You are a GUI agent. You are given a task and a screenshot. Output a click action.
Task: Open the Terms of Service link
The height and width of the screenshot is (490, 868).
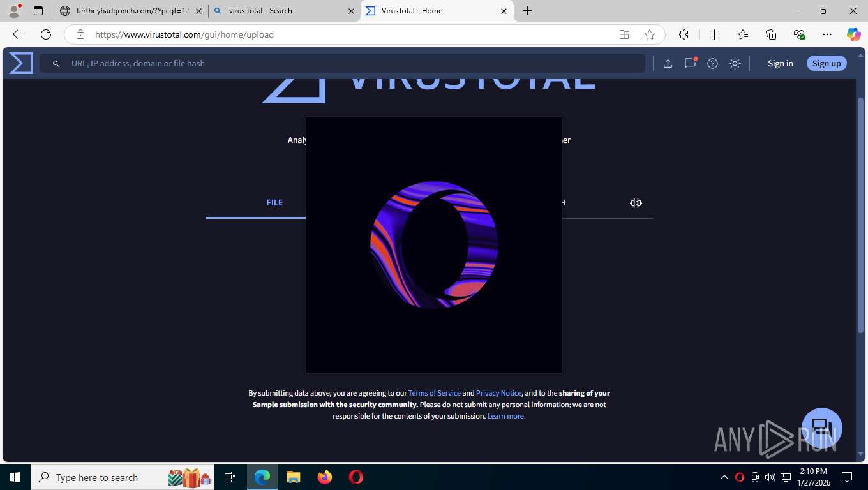(x=434, y=393)
